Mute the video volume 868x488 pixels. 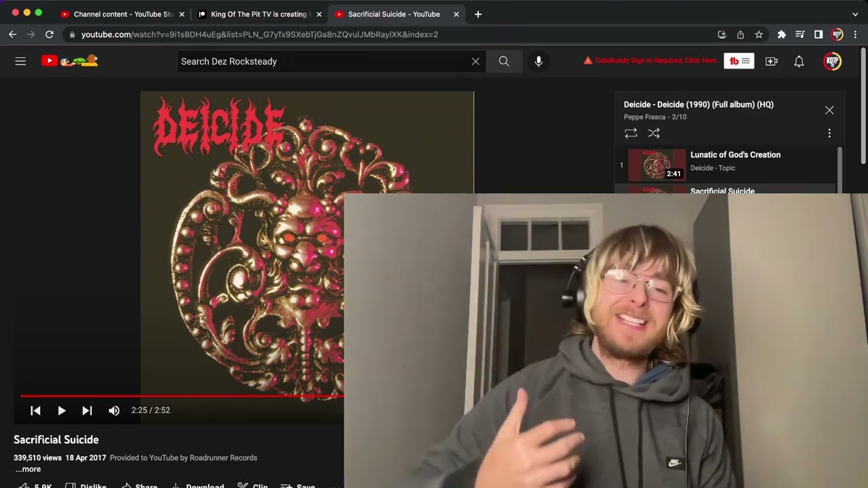point(114,410)
